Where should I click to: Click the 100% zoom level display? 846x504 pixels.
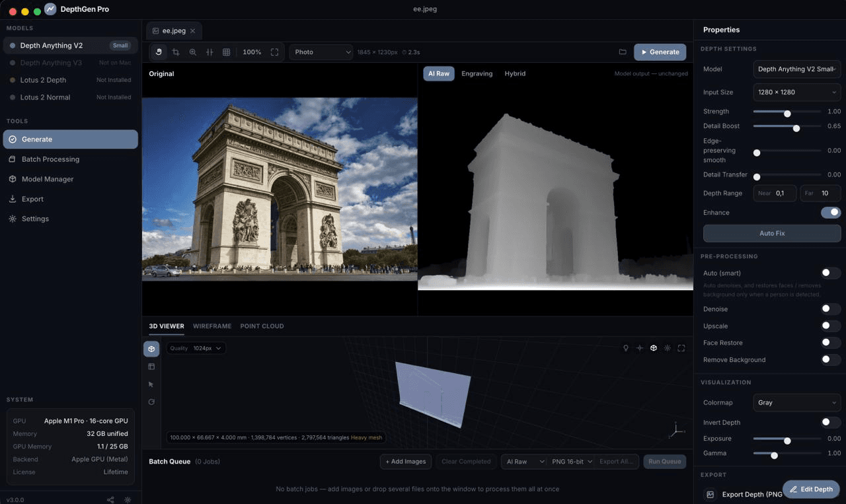click(252, 52)
